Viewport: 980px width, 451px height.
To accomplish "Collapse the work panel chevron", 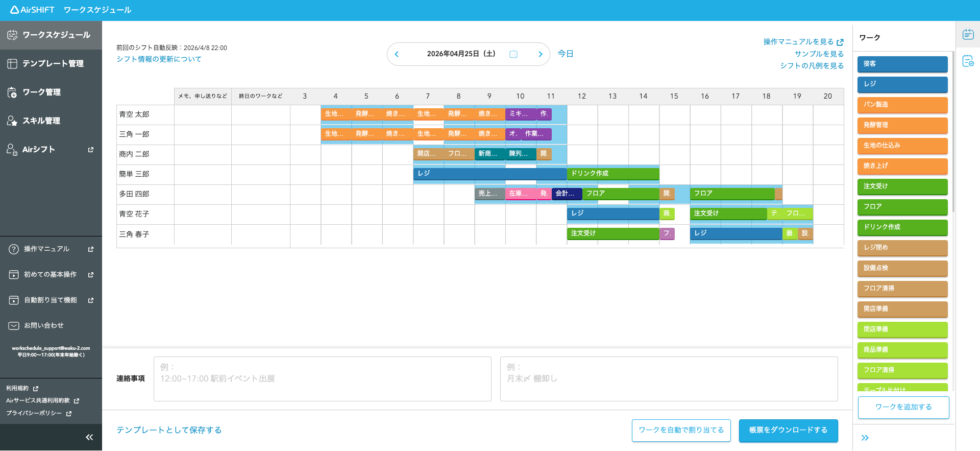I will pos(865,438).
